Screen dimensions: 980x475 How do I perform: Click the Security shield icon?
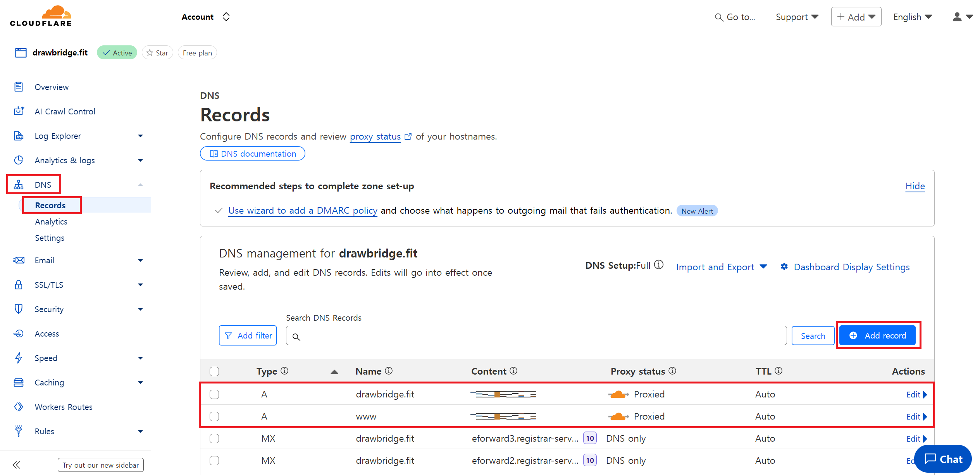pyautogui.click(x=19, y=309)
